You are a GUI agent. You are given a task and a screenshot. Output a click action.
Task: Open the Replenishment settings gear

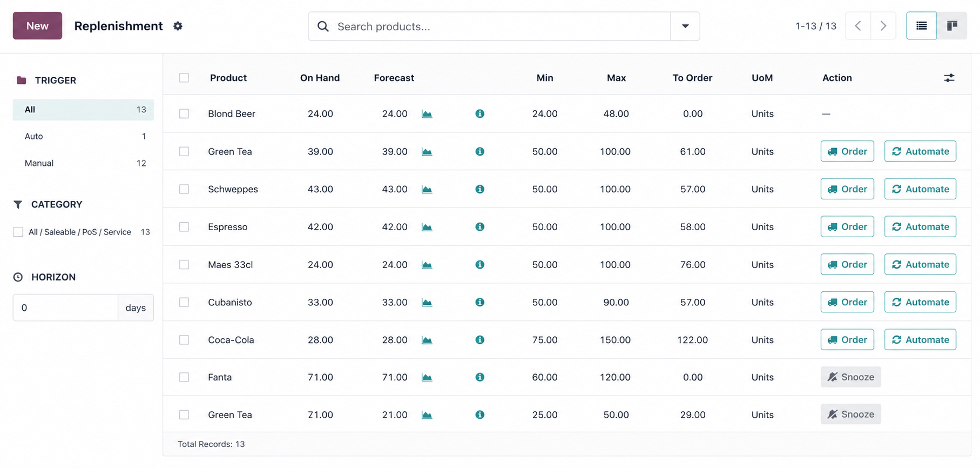(178, 26)
